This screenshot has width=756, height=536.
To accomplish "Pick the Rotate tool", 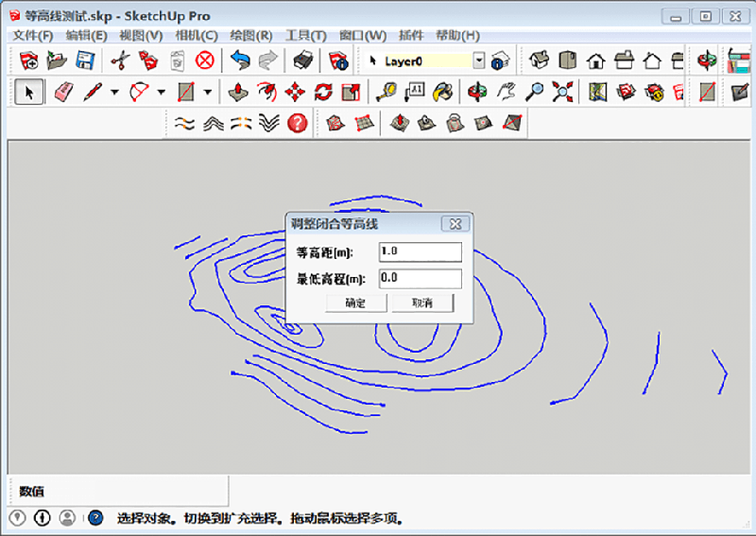I will click(x=323, y=92).
